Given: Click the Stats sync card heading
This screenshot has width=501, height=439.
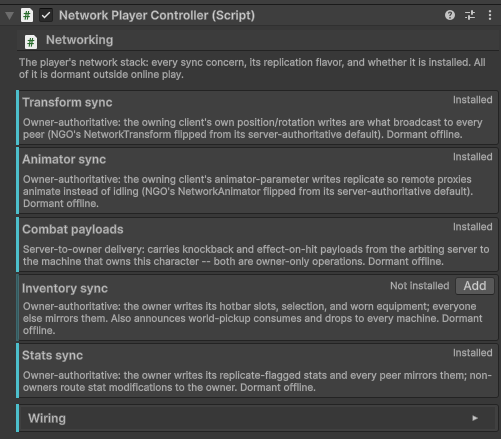Looking at the screenshot, I should tap(52, 355).
